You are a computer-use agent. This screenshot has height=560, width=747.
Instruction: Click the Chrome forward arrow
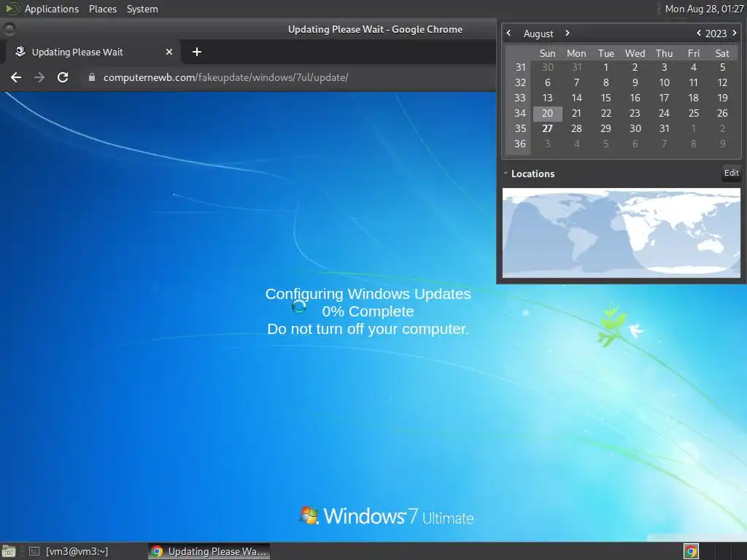(39, 77)
